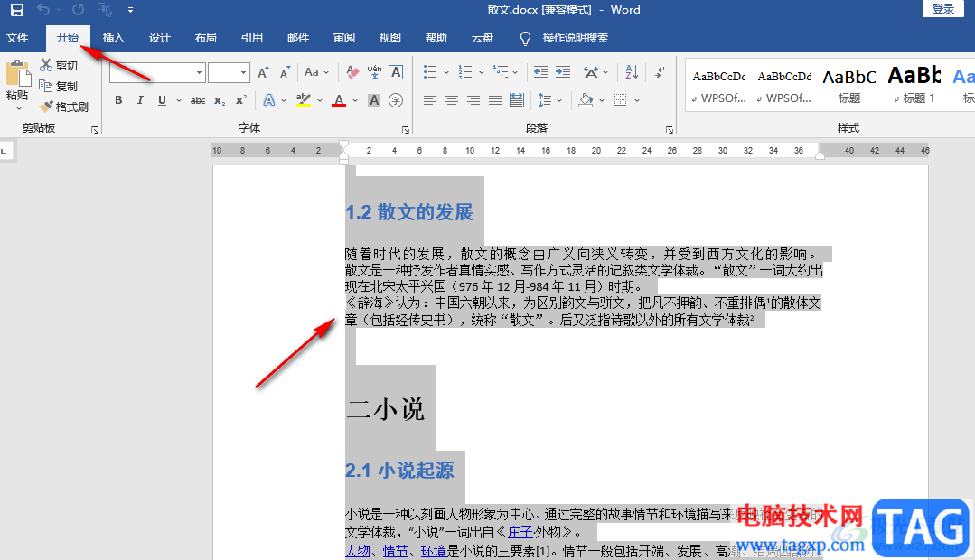Open the highlight color dropdown arrow

pos(320,100)
